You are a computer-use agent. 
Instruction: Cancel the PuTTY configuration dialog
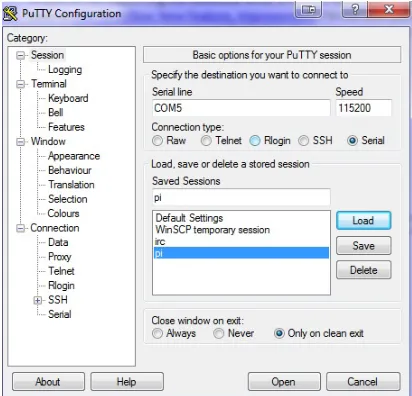[x=363, y=382]
